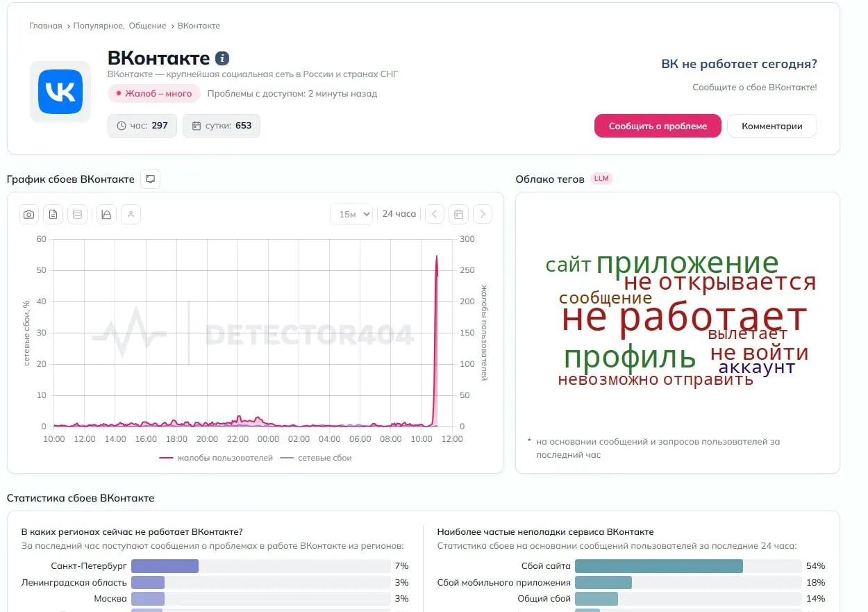Open the Комментарии button

772,126
